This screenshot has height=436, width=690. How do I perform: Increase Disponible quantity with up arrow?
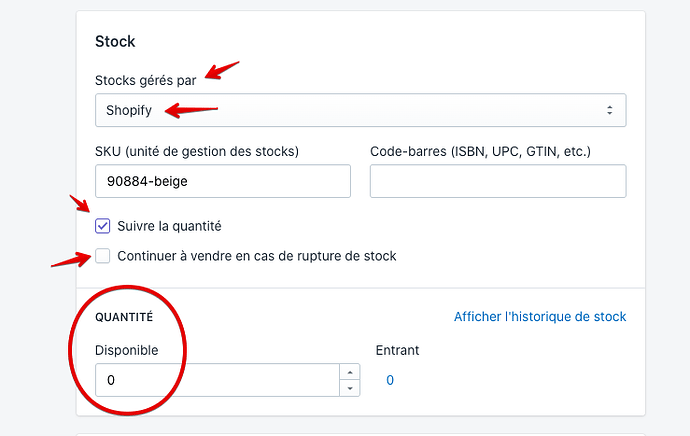[349, 373]
